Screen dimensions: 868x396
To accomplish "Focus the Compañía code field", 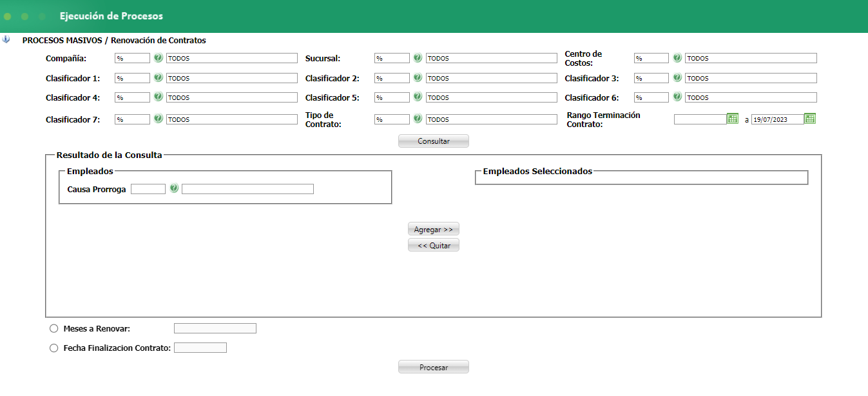I will (133, 58).
